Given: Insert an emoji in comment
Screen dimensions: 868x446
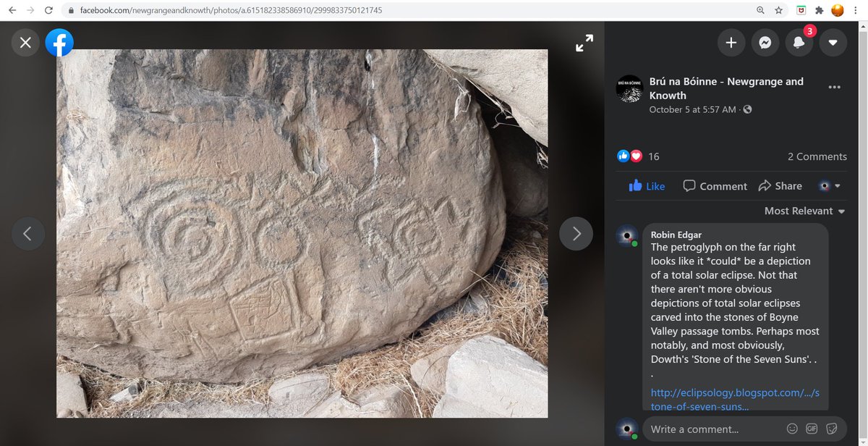Looking at the screenshot, I should pos(793,429).
